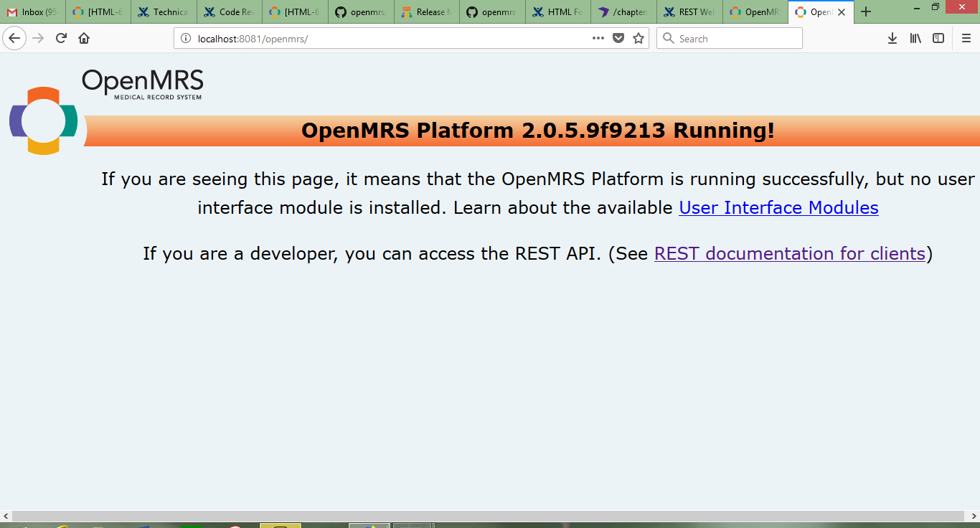980x528 pixels.
Task: Go to the Firefox home page
Action: pyautogui.click(x=84, y=38)
